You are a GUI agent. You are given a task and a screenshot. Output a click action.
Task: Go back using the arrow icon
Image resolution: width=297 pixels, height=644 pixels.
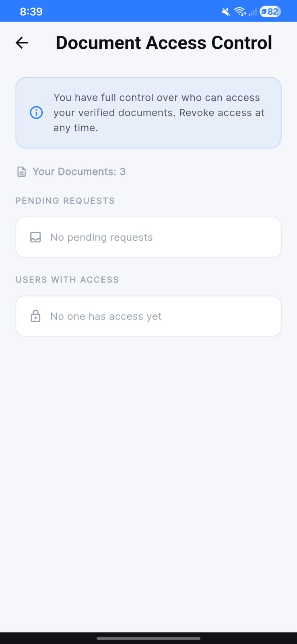tap(22, 43)
